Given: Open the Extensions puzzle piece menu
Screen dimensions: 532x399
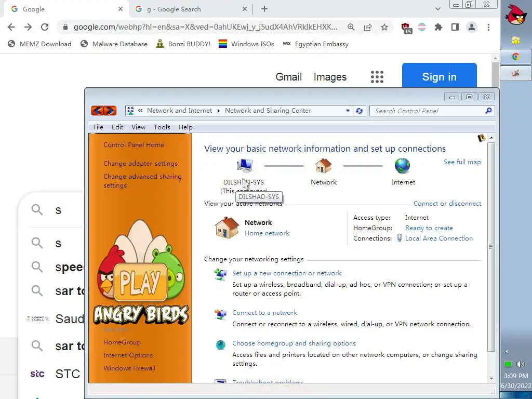Looking at the screenshot, I should click(x=438, y=27).
